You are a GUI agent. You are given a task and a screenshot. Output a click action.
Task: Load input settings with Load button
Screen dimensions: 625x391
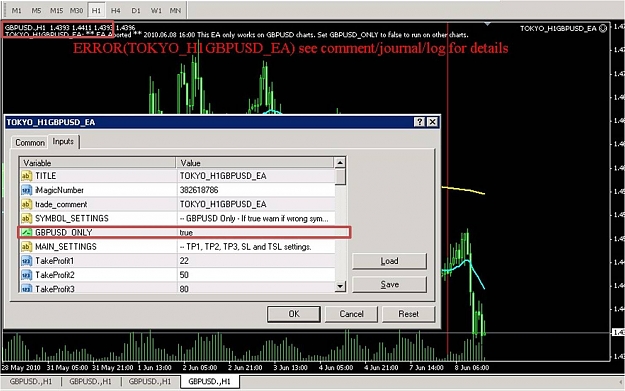coord(389,261)
